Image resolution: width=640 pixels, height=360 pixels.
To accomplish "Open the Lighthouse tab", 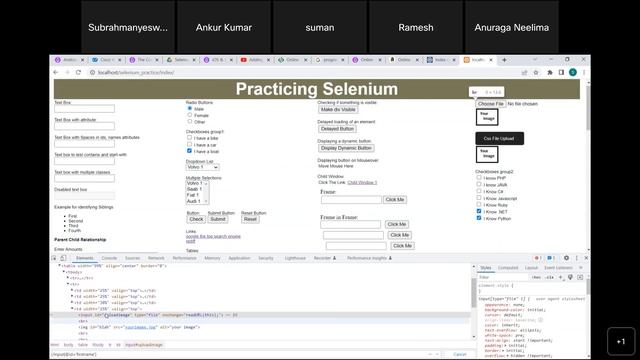I will (x=295, y=258).
